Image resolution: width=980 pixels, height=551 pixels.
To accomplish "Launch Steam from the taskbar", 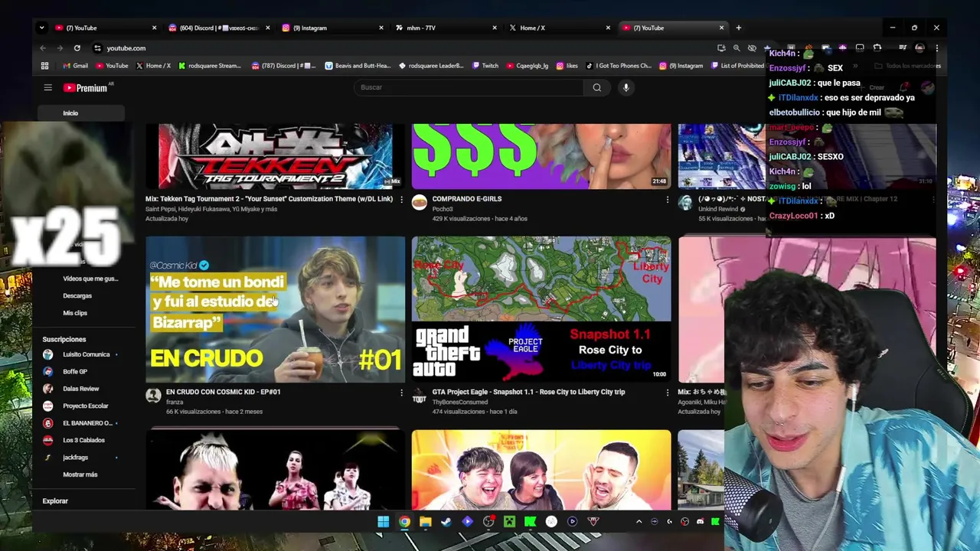I will tap(446, 522).
